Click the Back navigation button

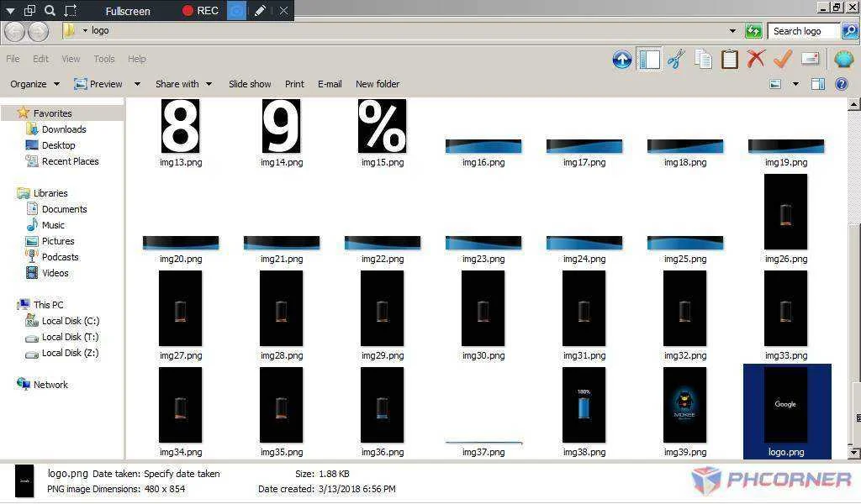[15, 31]
